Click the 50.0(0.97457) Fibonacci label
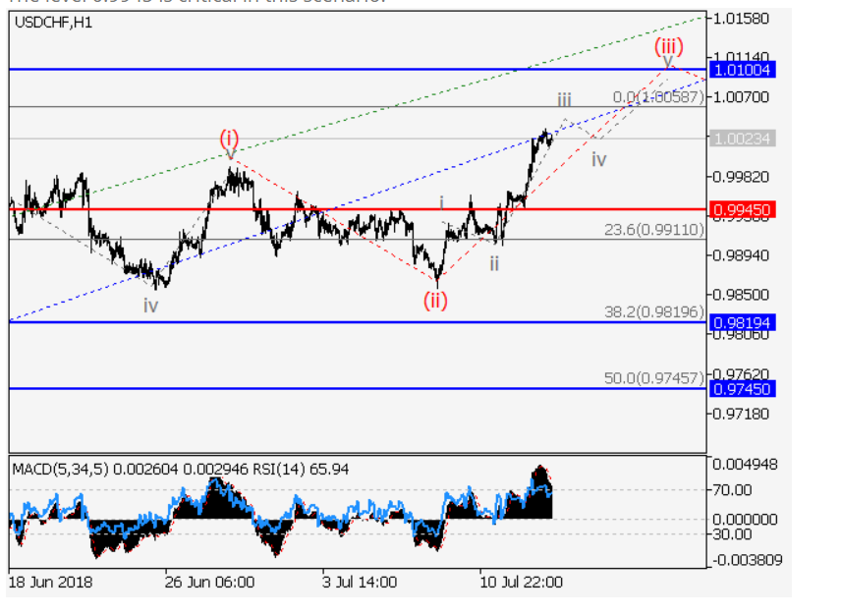 coord(653,377)
